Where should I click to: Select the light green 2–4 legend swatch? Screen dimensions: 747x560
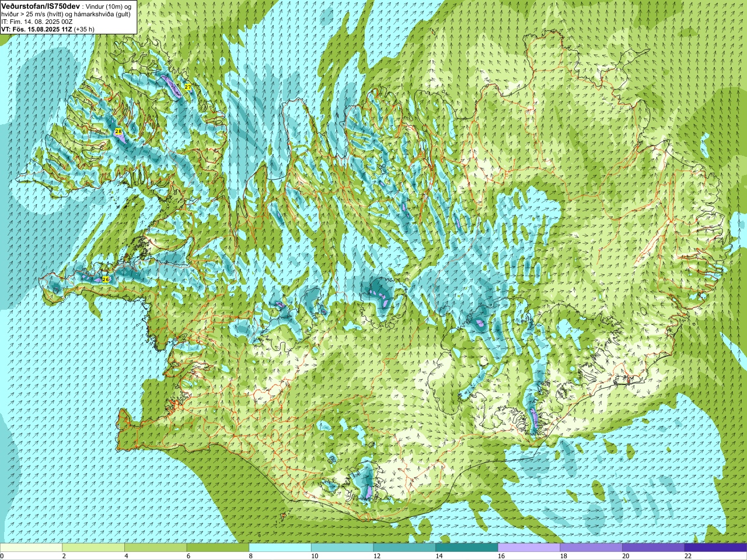[93, 548]
